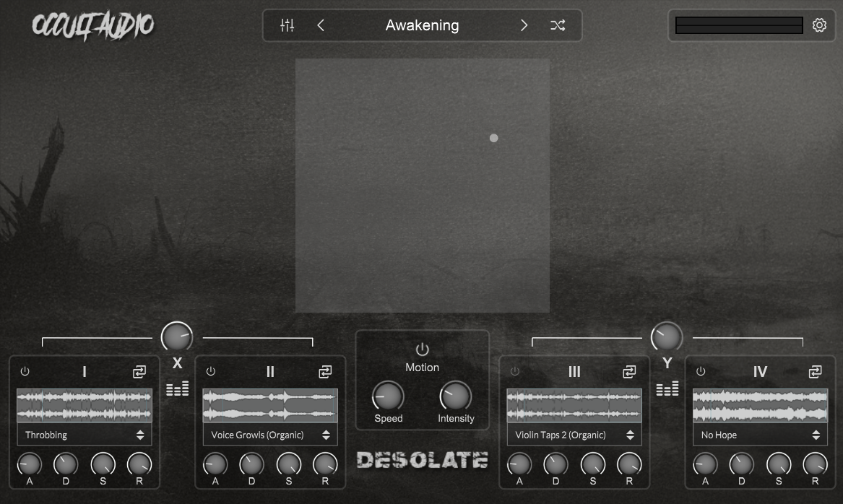
Task: Click the layer III waveform display
Action: coord(574,405)
